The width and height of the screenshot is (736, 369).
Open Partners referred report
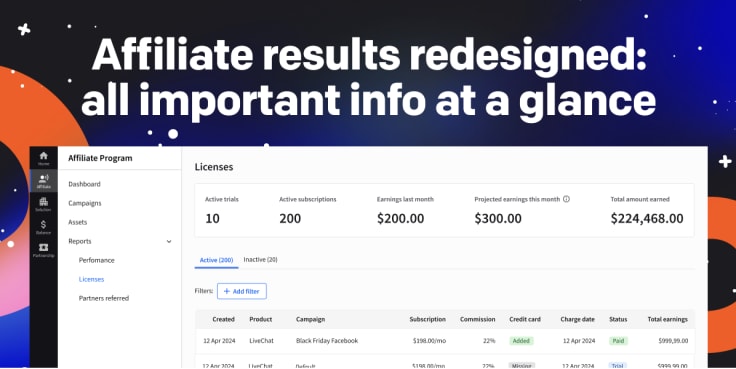point(104,298)
